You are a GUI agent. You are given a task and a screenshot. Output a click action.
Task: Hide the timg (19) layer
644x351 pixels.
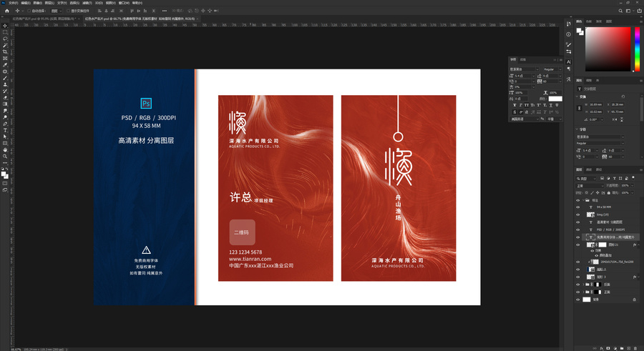tap(578, 214)
